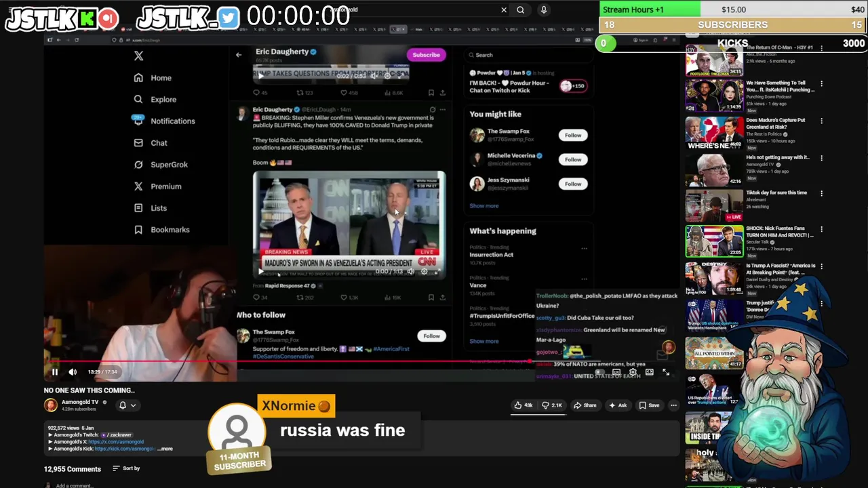Screen dimensions: 868x488
Task: Enter fullscreen on YouTube player
Action: coord(665,372)
